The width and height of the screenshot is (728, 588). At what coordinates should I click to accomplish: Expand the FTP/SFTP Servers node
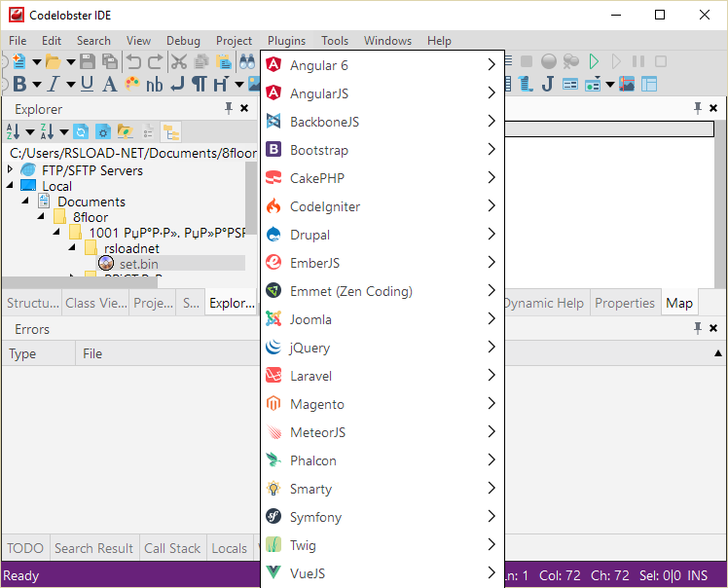click(10, 169)
